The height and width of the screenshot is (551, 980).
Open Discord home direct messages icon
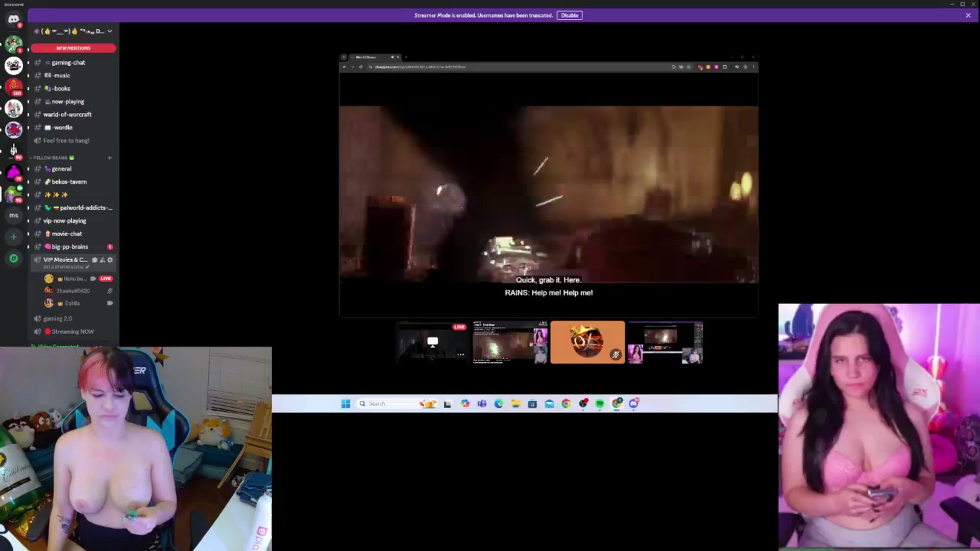(x=14, y=19)
